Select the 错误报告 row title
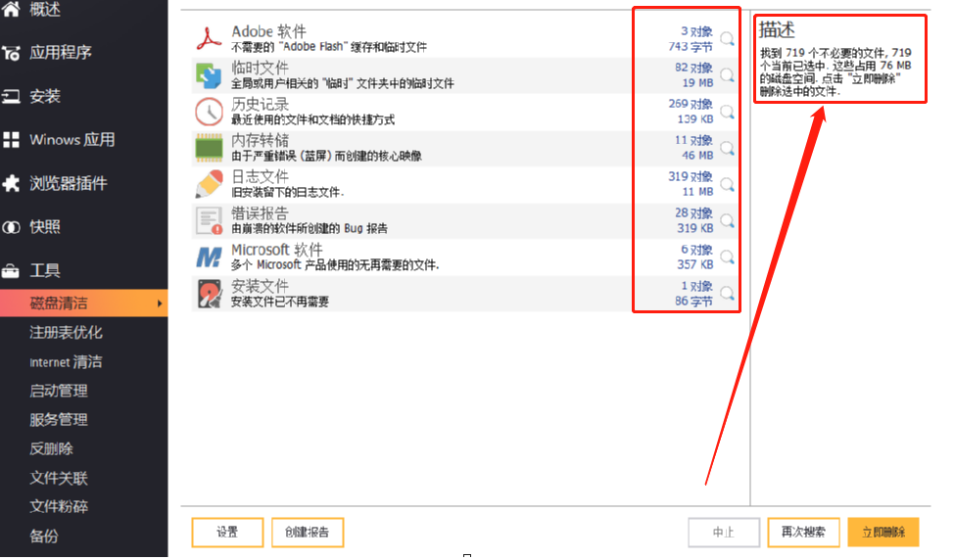Screen dimensions: 954x560 click(260, 213)
